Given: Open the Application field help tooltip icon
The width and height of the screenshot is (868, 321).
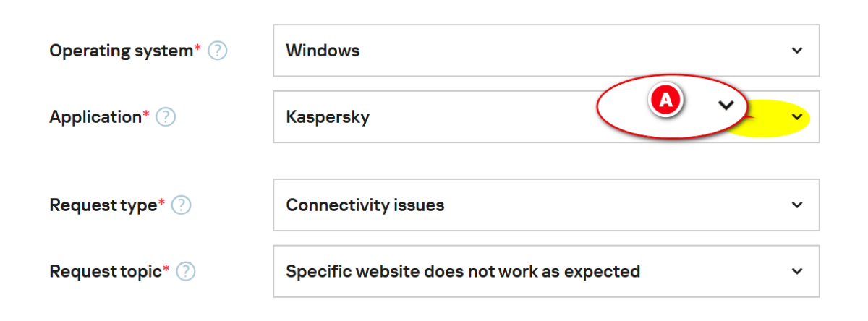Looking at the screenshot, I should tap(166, 117).
